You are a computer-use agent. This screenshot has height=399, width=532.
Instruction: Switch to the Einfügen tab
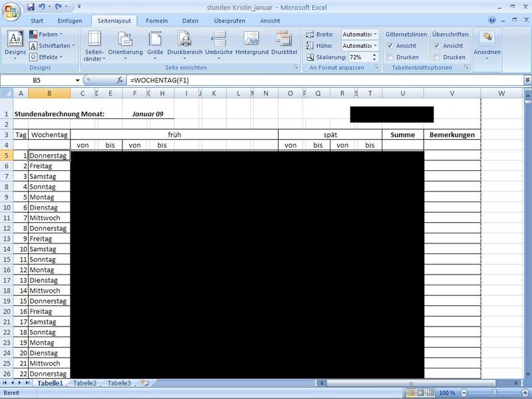[70, 21]
